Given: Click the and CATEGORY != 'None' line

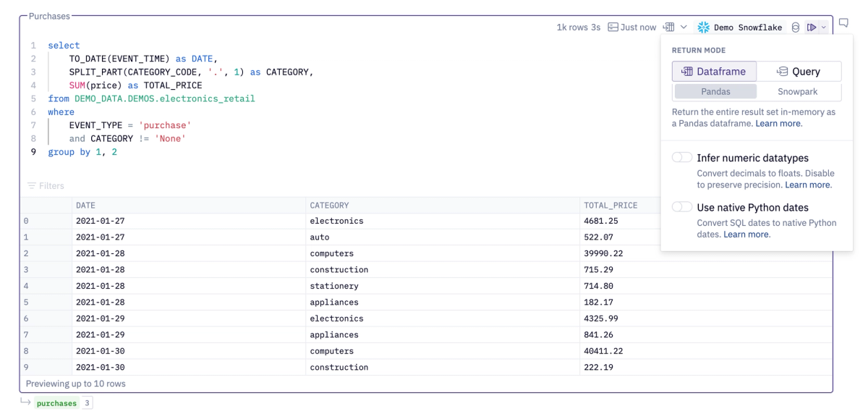Looking at the screenshot, I should [127, 138].
